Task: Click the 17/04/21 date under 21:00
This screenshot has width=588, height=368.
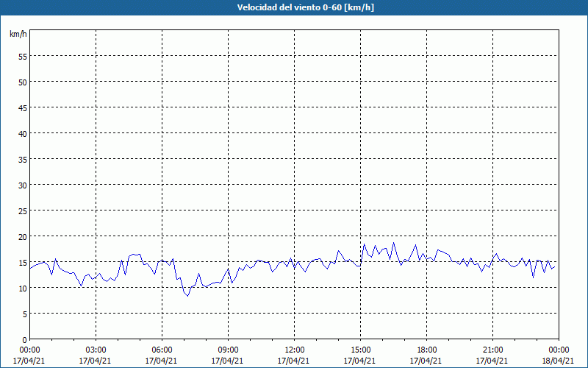Action: 492,361
